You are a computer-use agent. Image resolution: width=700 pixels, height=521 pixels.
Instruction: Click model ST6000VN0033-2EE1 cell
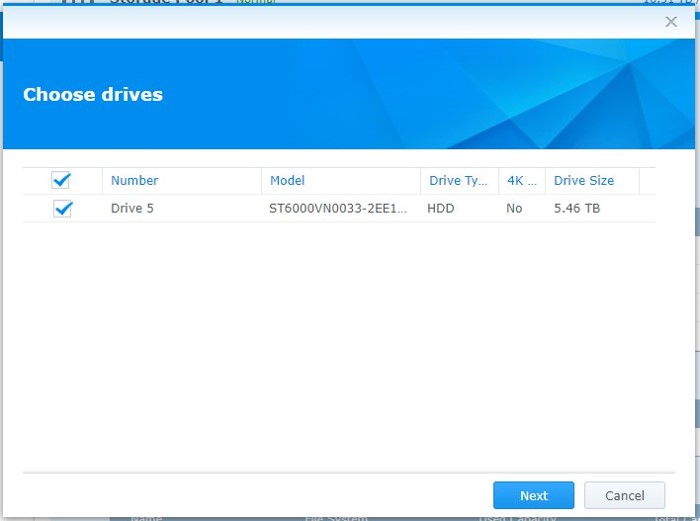[x=338, y=208]
